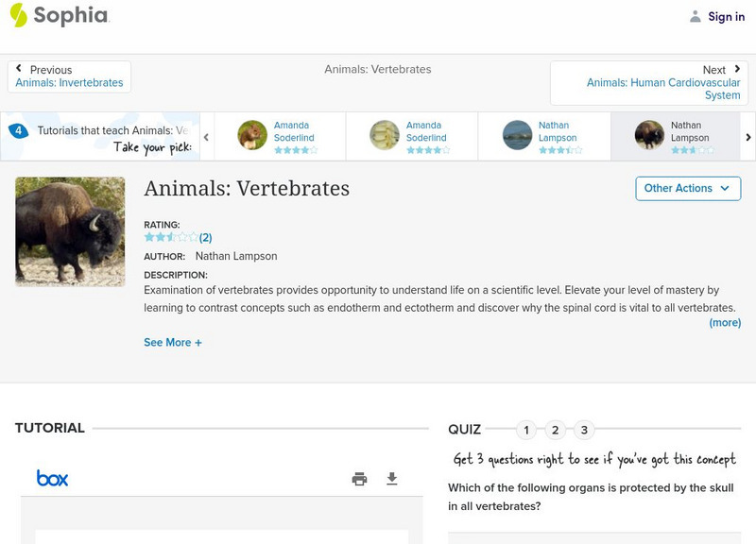Click the Box logo in the document viewer
Screen dimensions: 756x544
click(54, 478)
